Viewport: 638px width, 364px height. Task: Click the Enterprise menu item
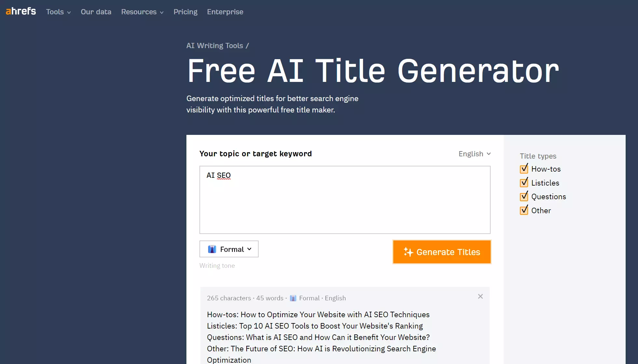pyautogui.click(x=225, y=12)
